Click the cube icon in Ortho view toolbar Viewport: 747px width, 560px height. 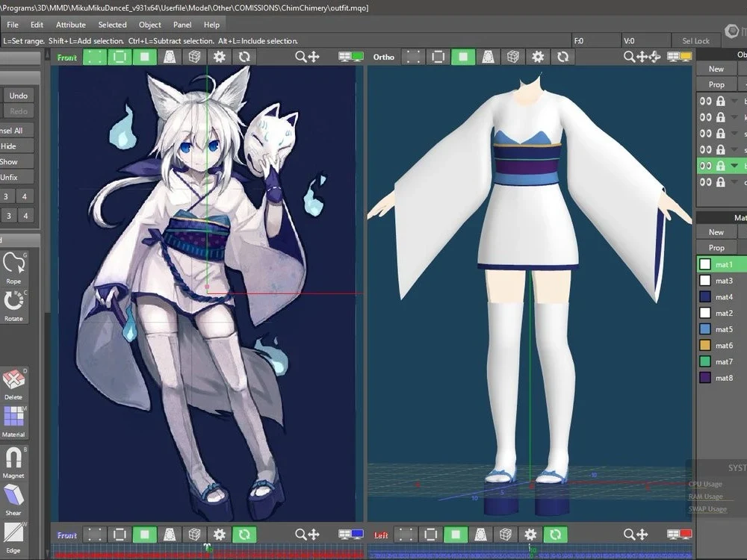[x=513, y=57]
